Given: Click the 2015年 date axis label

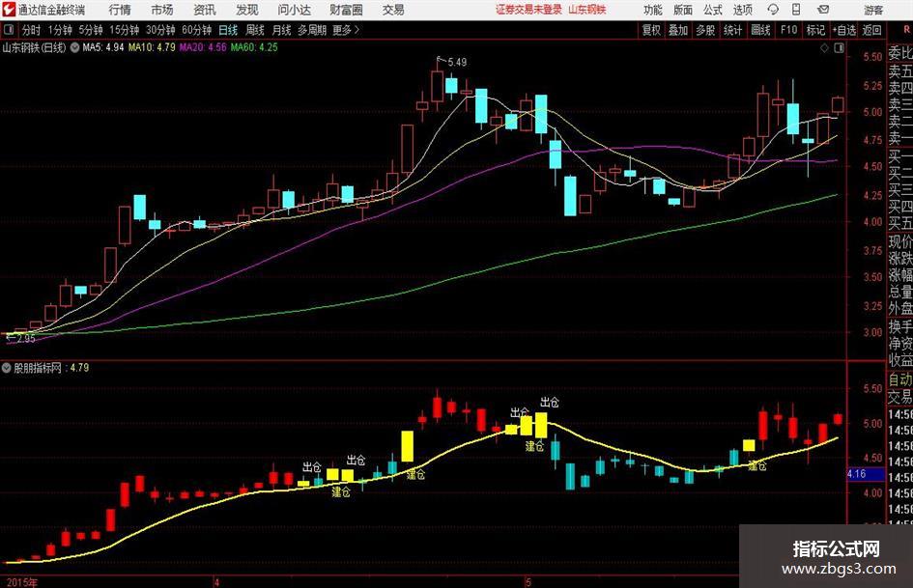Looking at the screenshot, I should pos(21,582).
